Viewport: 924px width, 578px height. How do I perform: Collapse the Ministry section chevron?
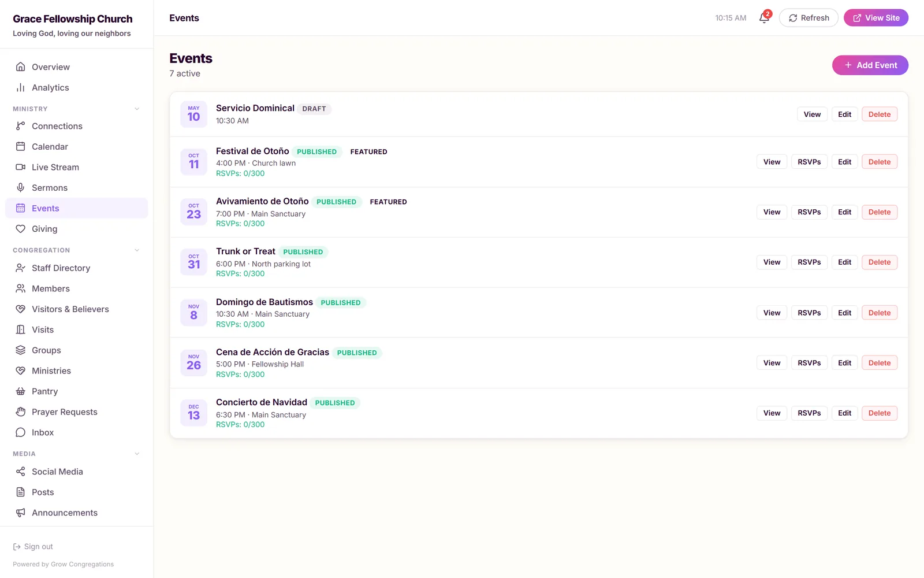tap(137, 109)
